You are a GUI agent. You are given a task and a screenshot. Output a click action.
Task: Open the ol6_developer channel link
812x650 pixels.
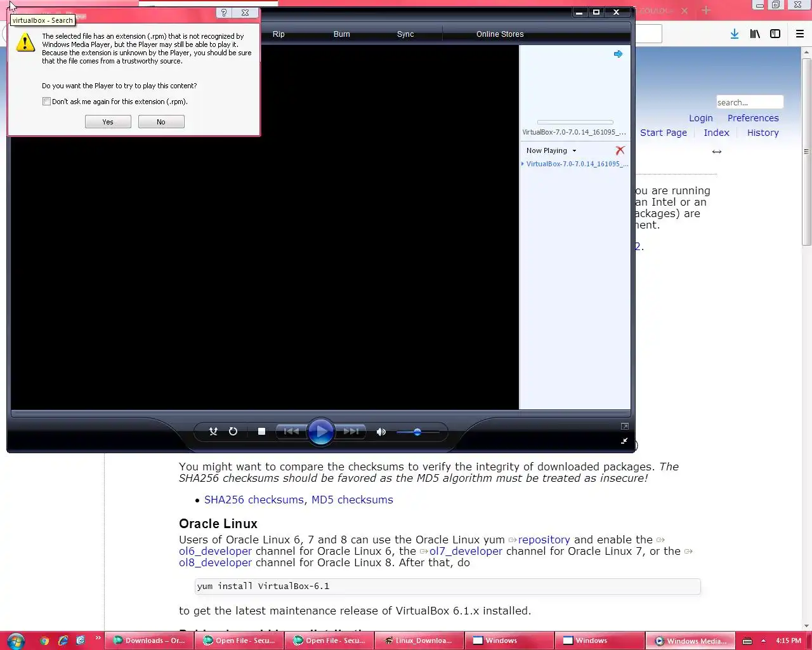(215, 551)
